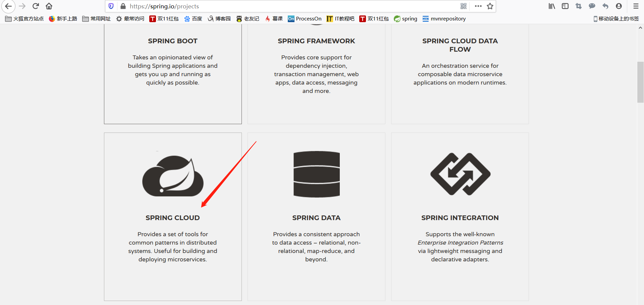Viewport: 644px width, 305px height.
Task: Click the Enterprise Integration Patterns italic text
Action: (460, 243)
